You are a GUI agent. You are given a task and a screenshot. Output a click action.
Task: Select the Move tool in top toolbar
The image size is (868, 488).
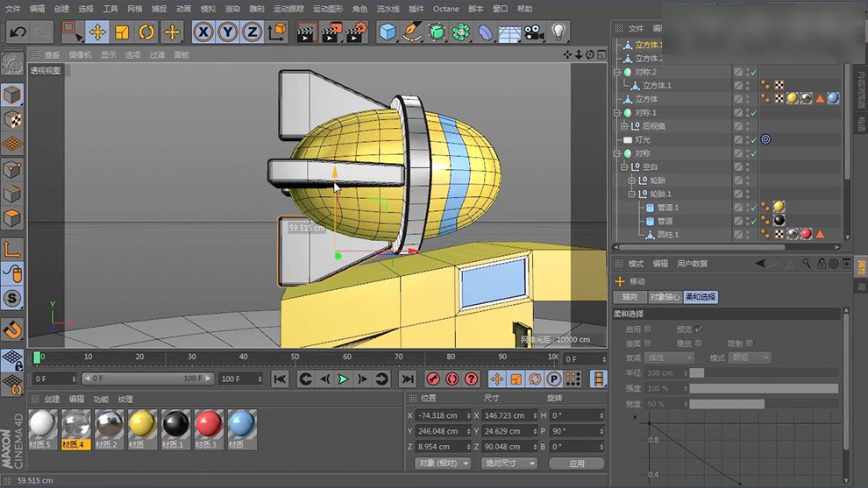pyautogui.click(x=97, y=32)
